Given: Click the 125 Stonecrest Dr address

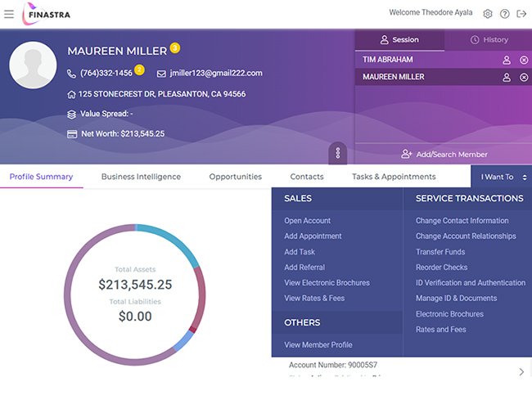Looking at the screenshot, I should point(162,94).
